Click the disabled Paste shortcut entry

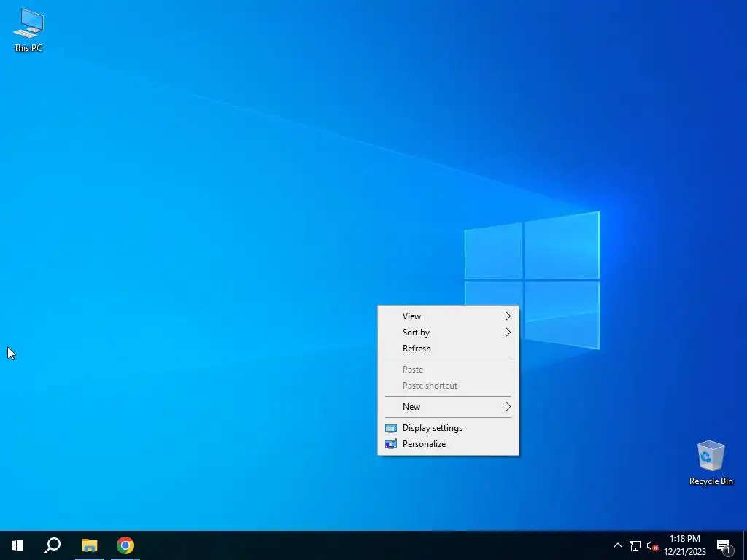(x=448, y=386)
